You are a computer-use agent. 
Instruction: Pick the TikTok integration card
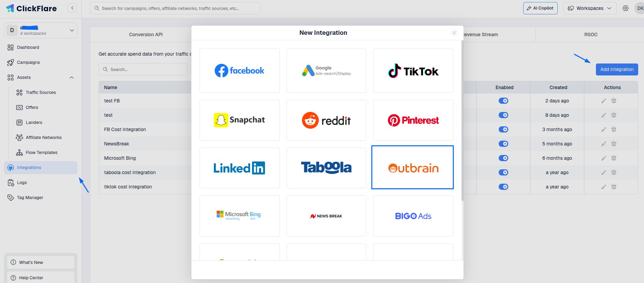413,71
